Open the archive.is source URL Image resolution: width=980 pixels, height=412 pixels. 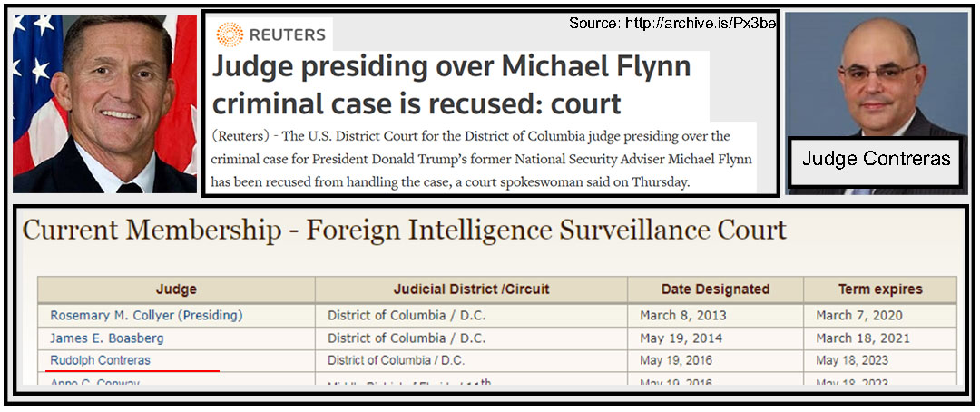coord(672,22)
